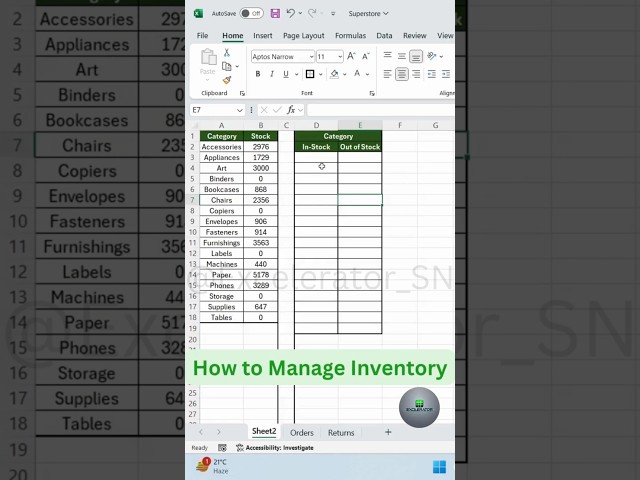
Task: Click Increase Indent icon
Action: pos(446,74)
